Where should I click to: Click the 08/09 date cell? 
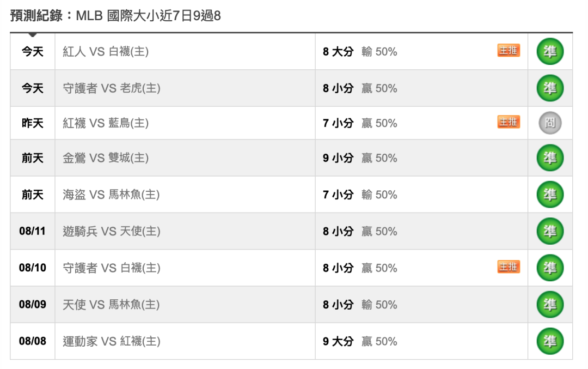[33, 305]
